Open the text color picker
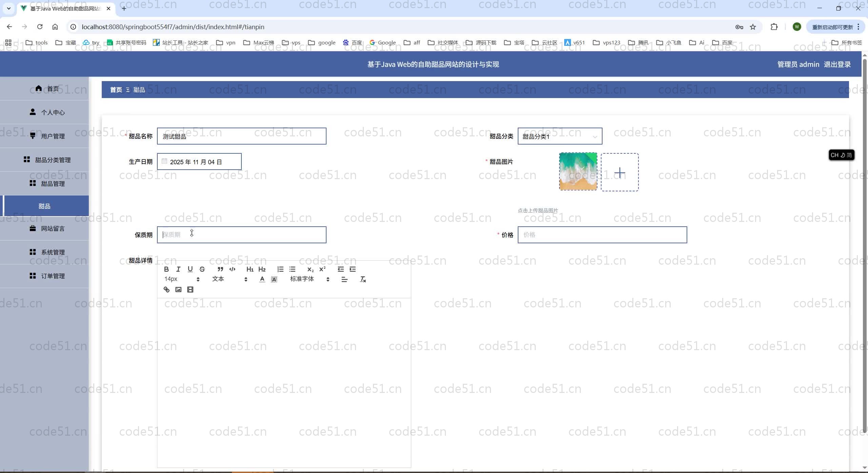Viewport: 868px width, 473px height. (x=262, y=279)
